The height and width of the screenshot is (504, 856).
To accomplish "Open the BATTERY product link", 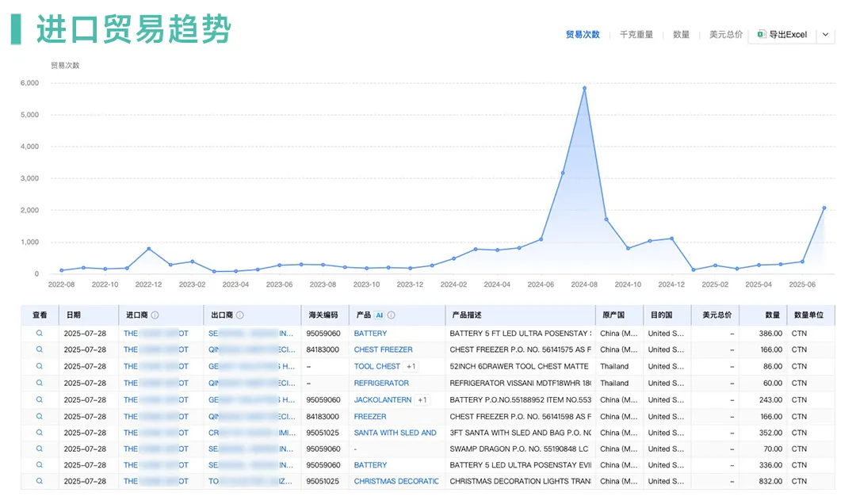I will click(x=372, y=333).
